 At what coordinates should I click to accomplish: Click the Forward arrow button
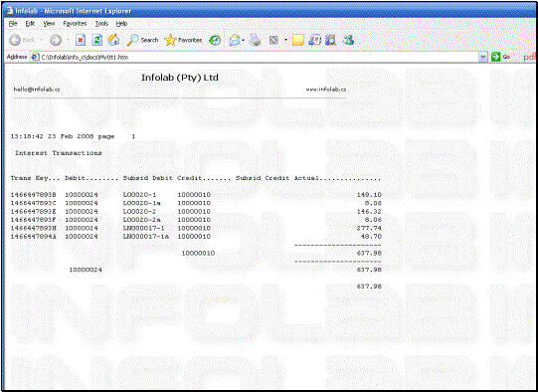tap(56, 40)
